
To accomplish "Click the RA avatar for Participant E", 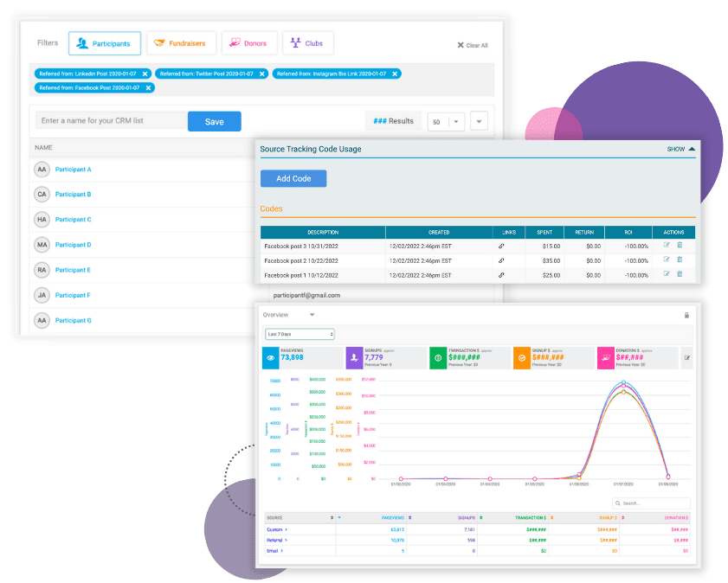I will (42, 270).
